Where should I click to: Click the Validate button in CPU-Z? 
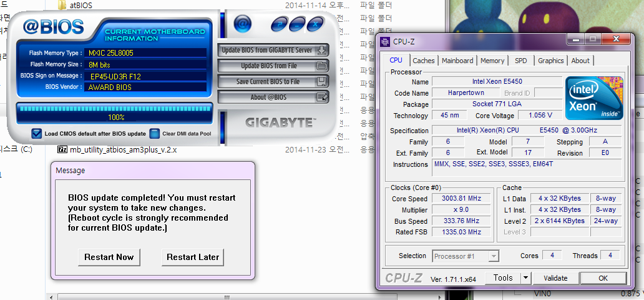555,277
